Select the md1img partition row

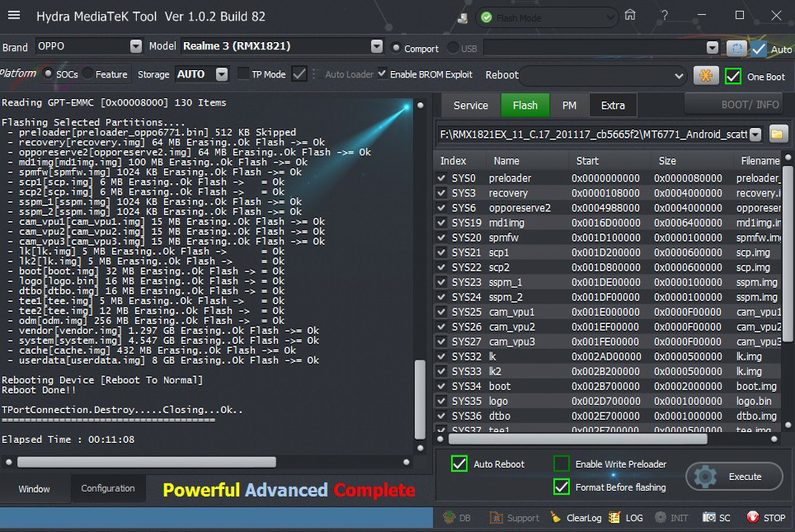(609, 223)
